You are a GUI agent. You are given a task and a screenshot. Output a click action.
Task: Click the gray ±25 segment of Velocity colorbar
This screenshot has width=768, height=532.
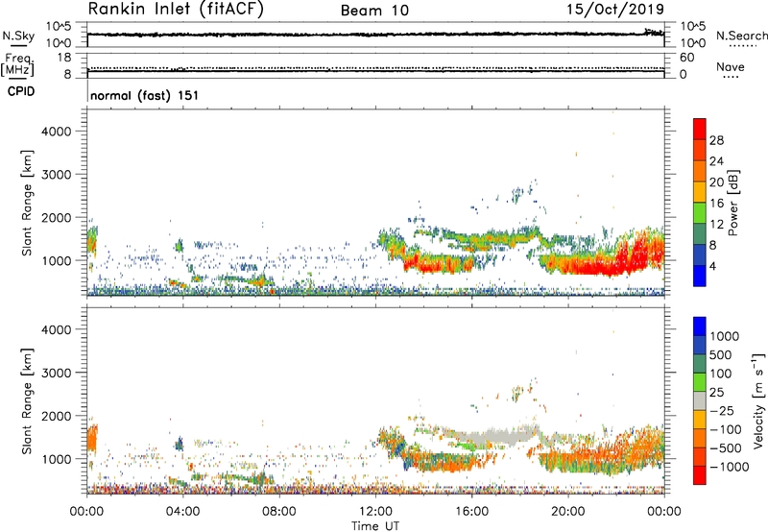click(700, 400)
